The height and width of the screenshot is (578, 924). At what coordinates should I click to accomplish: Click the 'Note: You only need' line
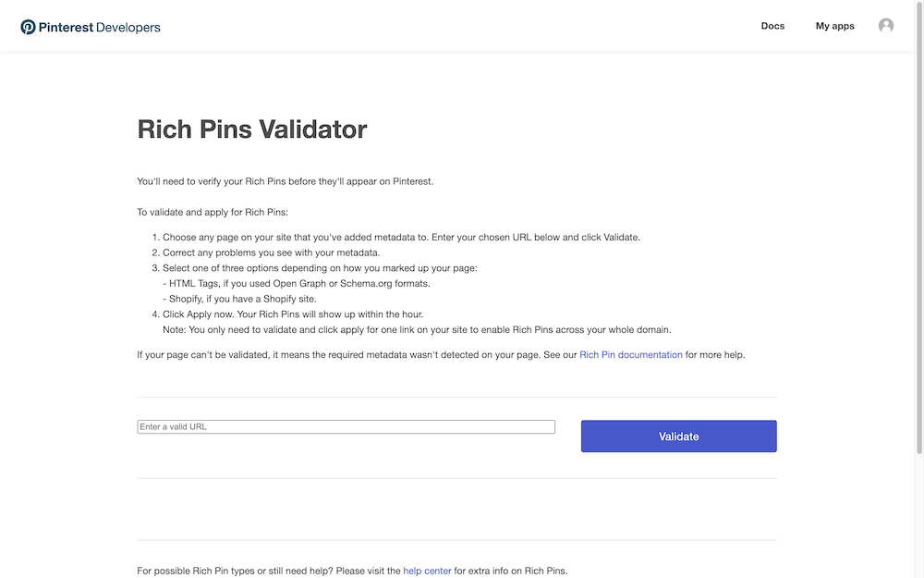(x=417, y=330)
